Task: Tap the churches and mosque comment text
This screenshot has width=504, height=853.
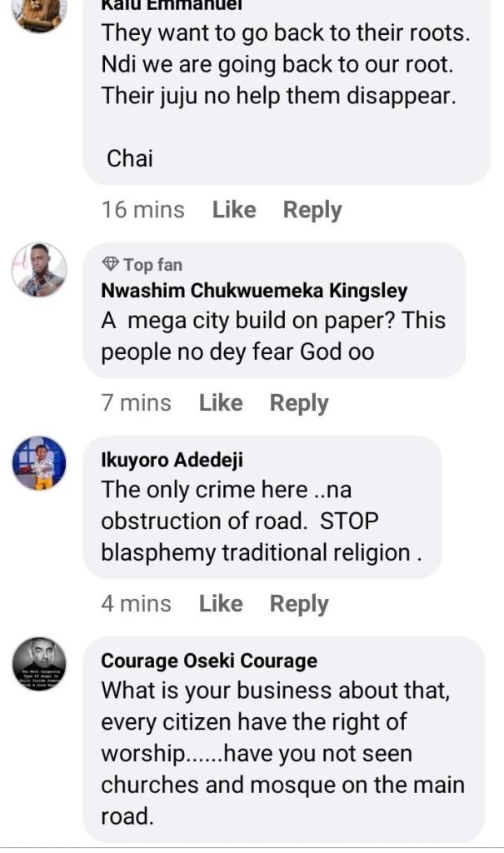Action: (282, 753)
